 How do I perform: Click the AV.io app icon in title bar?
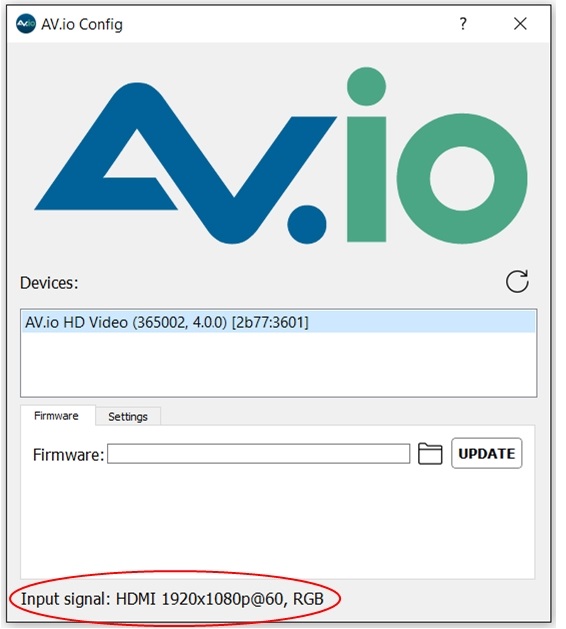(26, 24)
